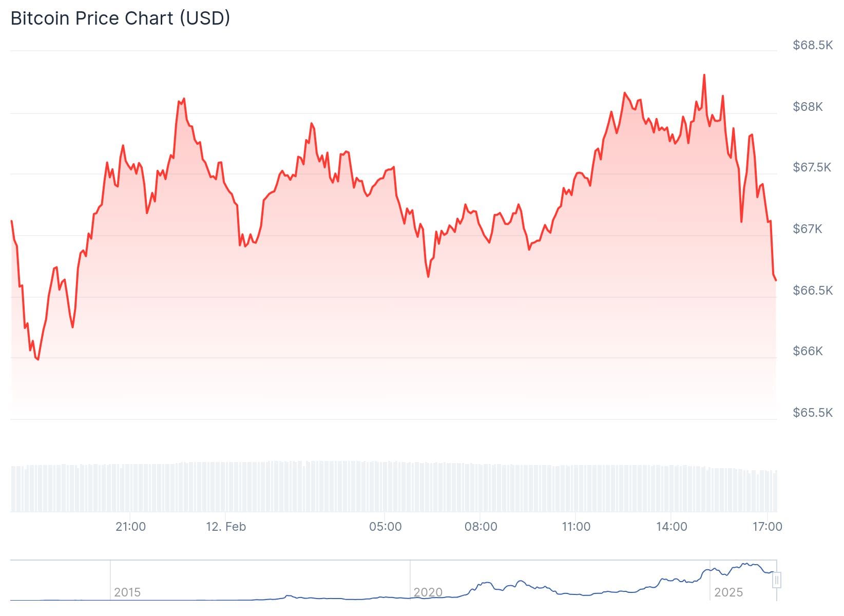Screen dimensions: 844x616
Task: Click the 2015 label in range navigator
Action: [127, 592]
